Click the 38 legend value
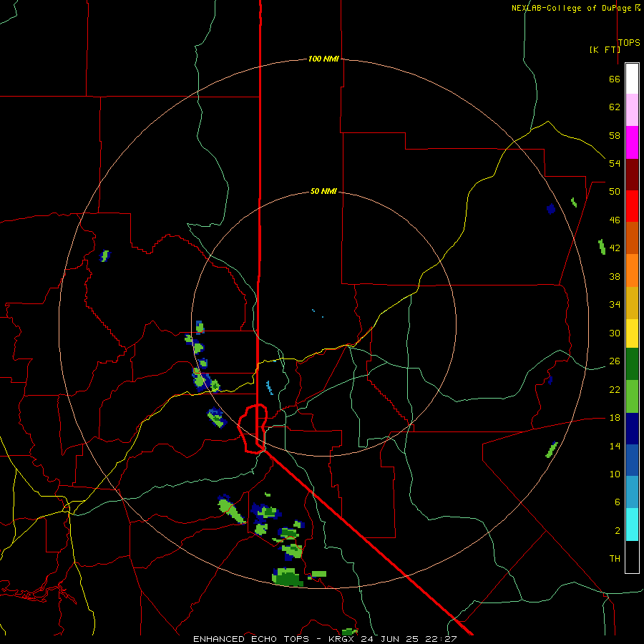644x644 pixels. click(x=615, y=276)
